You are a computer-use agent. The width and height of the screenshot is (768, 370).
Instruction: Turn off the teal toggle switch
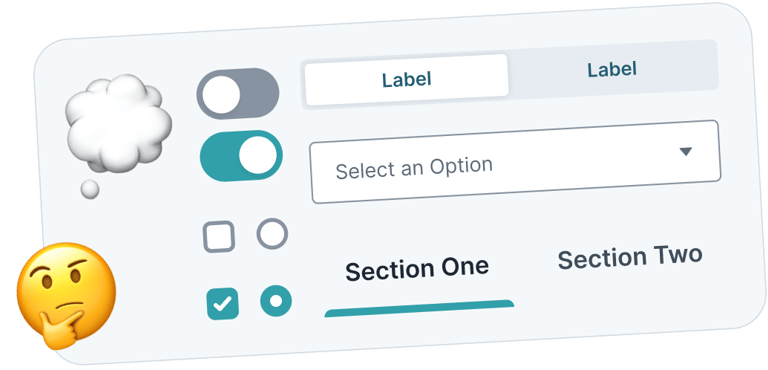pos(241,156)
